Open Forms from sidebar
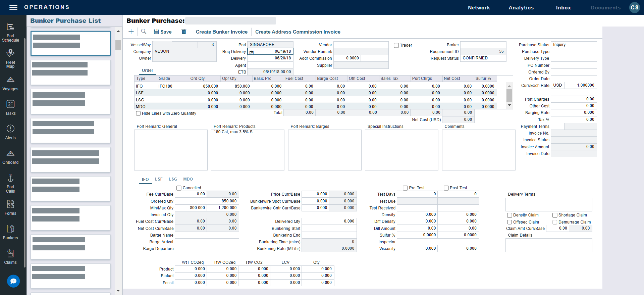Viewport: 644px width, 295px height. [10, 208]
